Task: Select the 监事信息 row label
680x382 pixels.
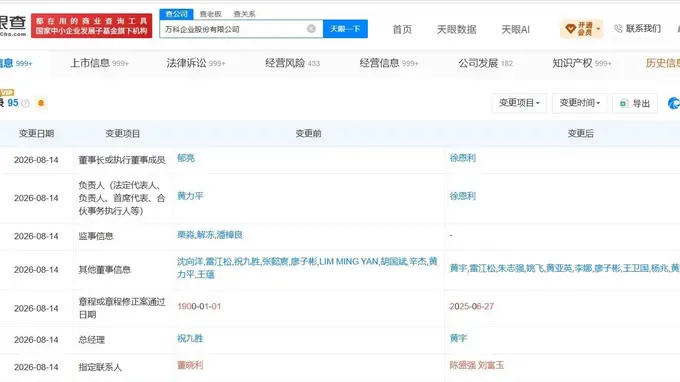Action: 96,236
